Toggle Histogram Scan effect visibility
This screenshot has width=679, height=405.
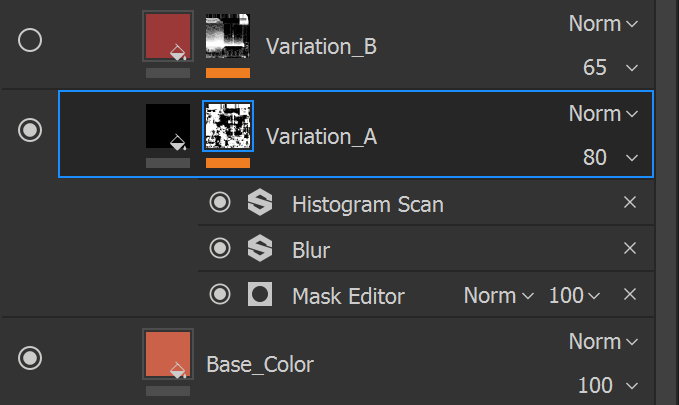tap(220, 203)
